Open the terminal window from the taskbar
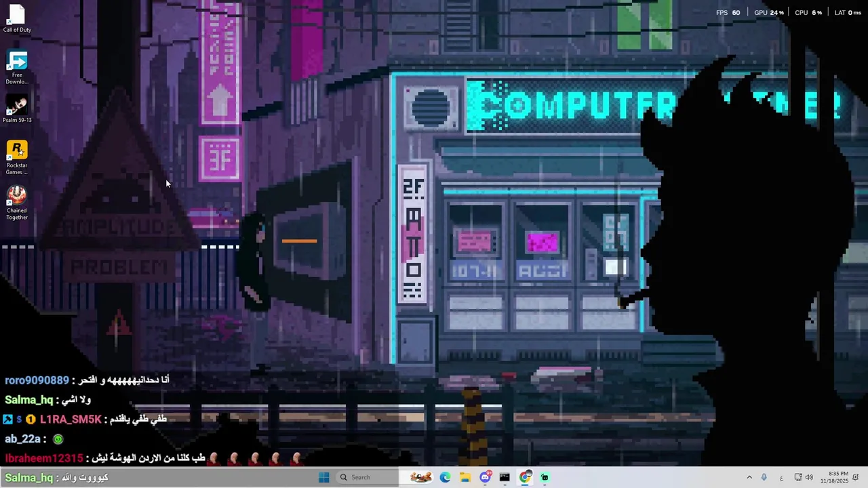The width and height of the screenshot is (868, 488). pos(505,477)
